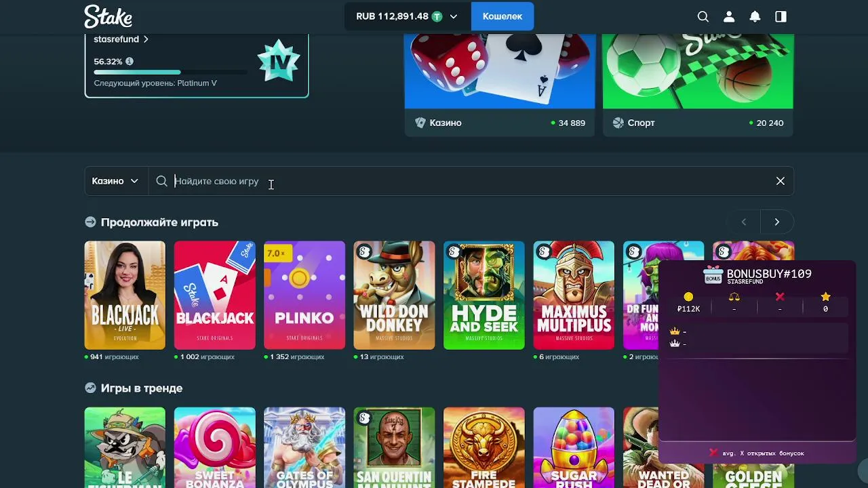Click the Maximus Multiplus Stake badge
This screenshot has height=488, width=868.
point(544,252)
